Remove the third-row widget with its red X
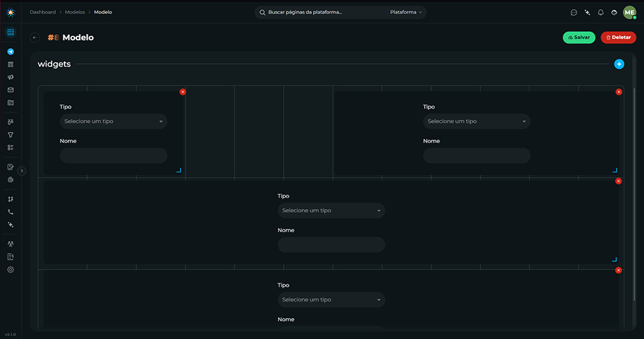 (x=618, y=270)
